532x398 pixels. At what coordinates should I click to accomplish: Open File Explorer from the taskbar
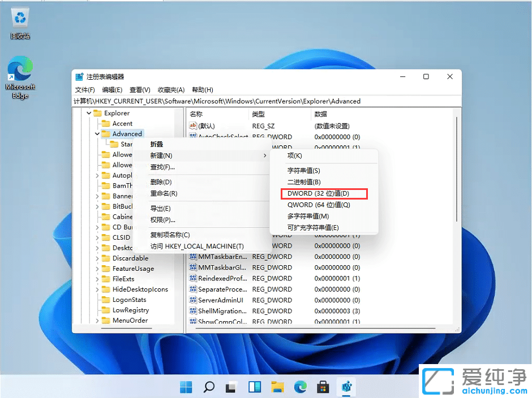click(x=277, y=387)
